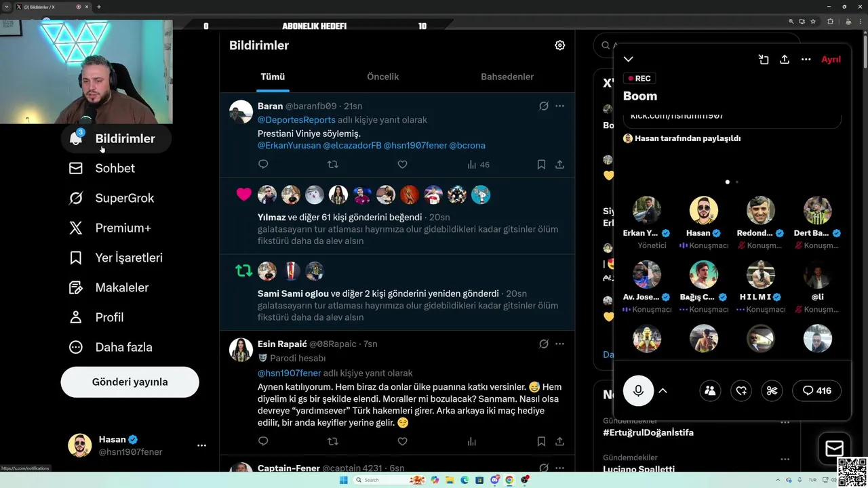Repost Esin Rapaić's post
This screenshot has height=488, width=868.
click(332, 441)
